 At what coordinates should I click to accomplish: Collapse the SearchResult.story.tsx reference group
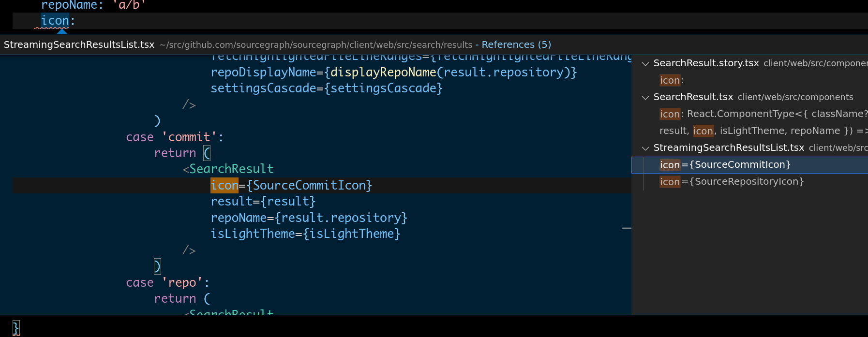(x=645, y=64)
